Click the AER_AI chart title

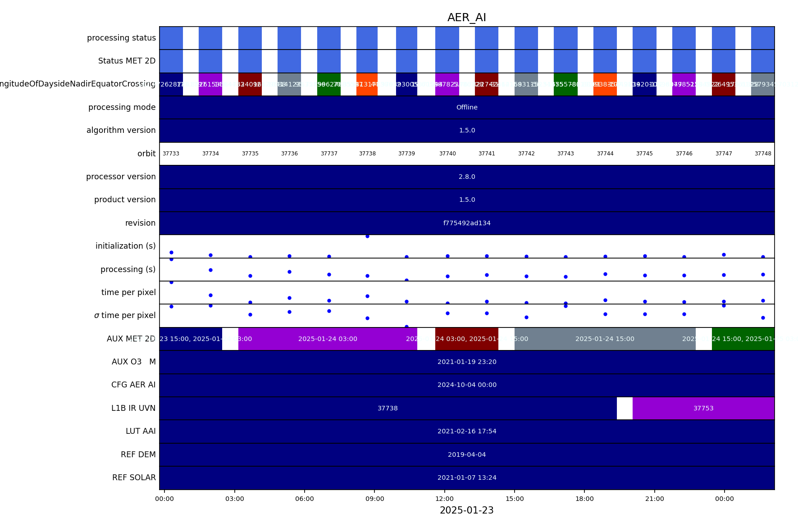pyautogui.click(x=466, y=18)
